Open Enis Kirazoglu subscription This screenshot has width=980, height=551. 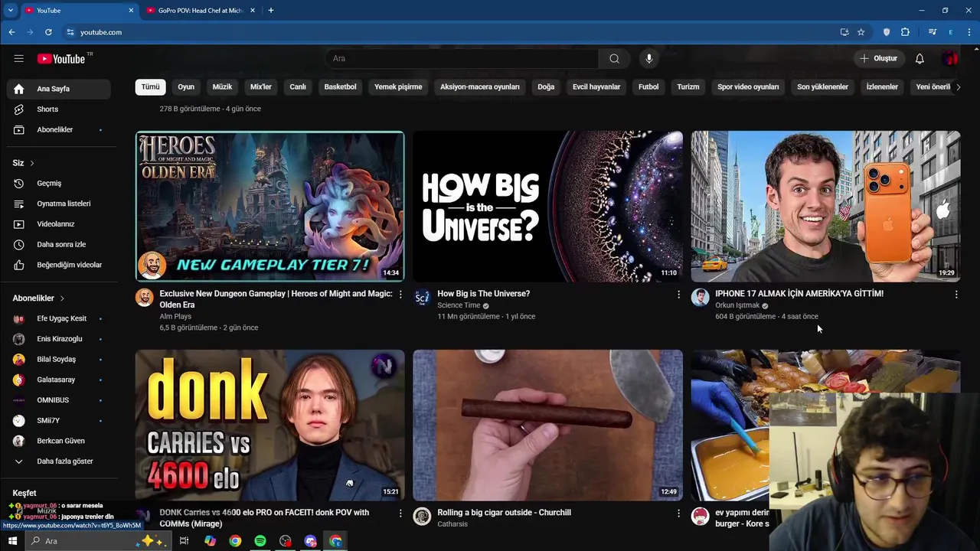pyautogui.click(x=58, y=339)
